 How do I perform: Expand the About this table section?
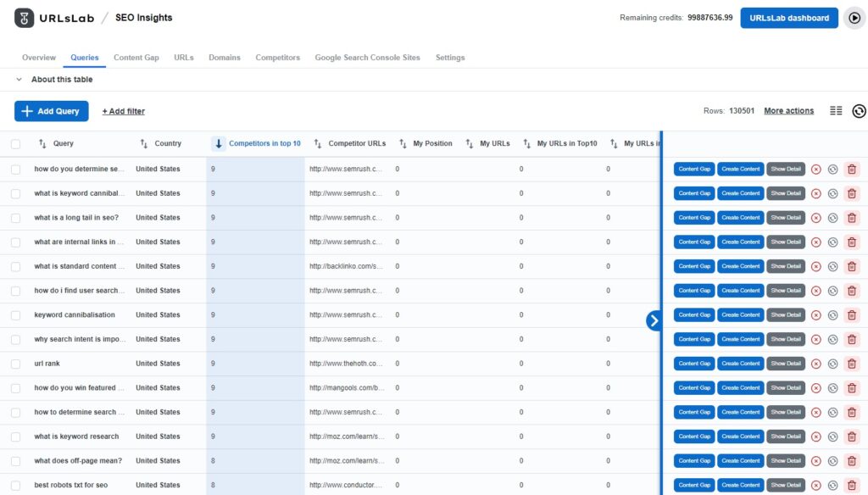click(54, 79)
